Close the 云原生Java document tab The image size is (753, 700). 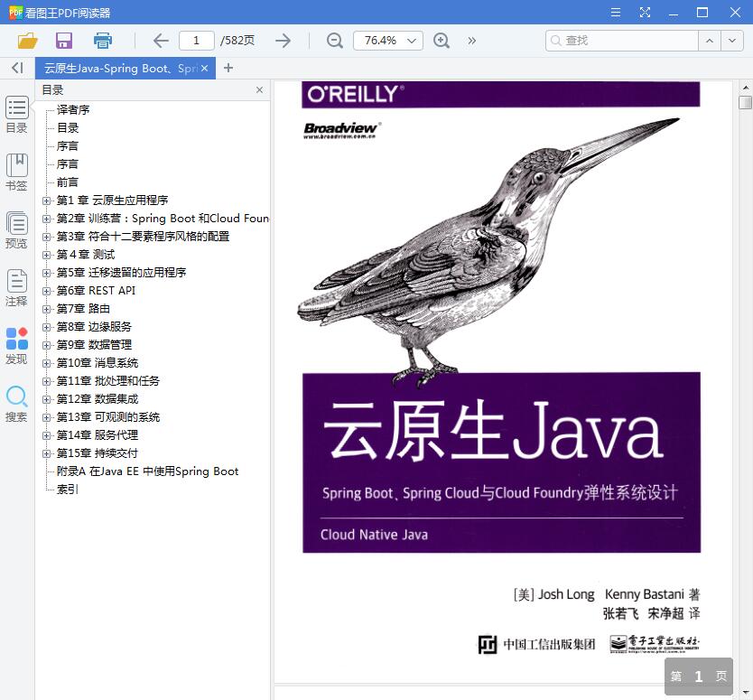tap(205, 69)
